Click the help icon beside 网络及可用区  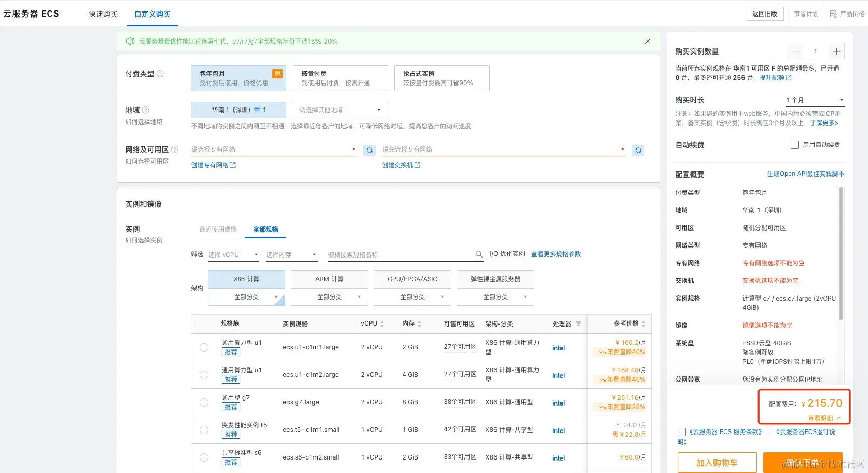[175, 150]
